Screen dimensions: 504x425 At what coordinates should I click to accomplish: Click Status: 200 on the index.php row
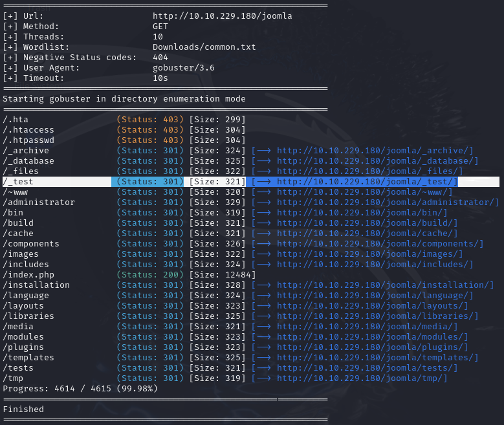[x=150, y=274]
